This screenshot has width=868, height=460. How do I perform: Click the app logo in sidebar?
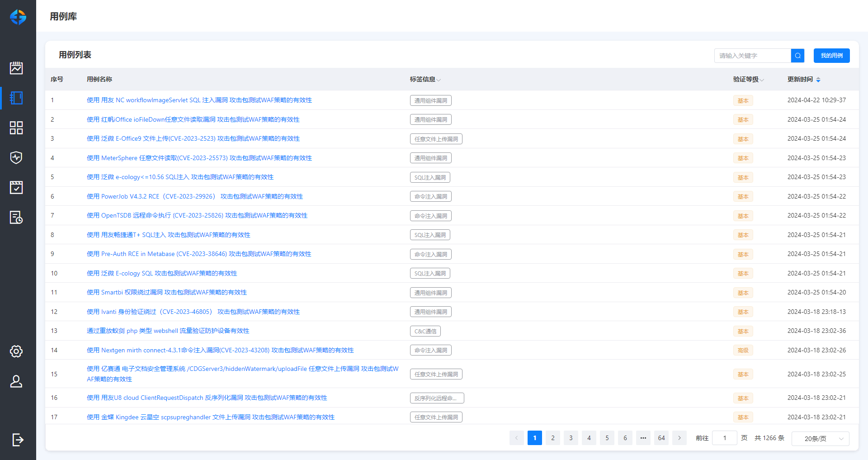point(18,17)
